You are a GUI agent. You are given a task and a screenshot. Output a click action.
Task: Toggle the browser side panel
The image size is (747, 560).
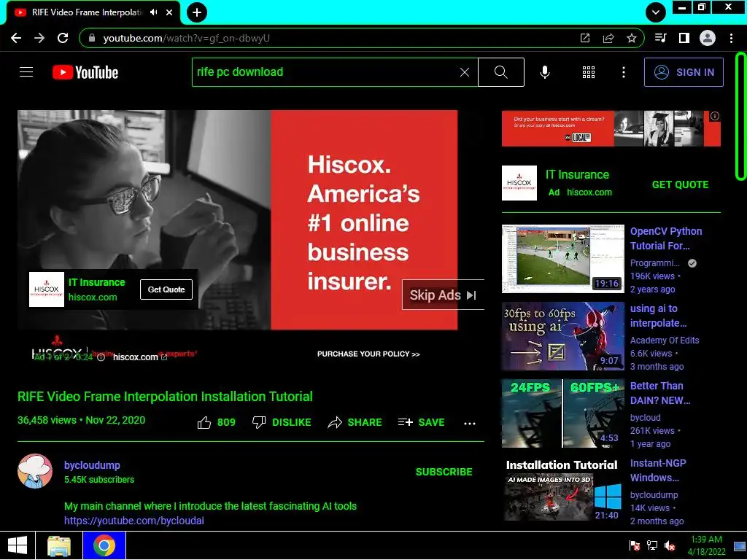click(684, 38)
